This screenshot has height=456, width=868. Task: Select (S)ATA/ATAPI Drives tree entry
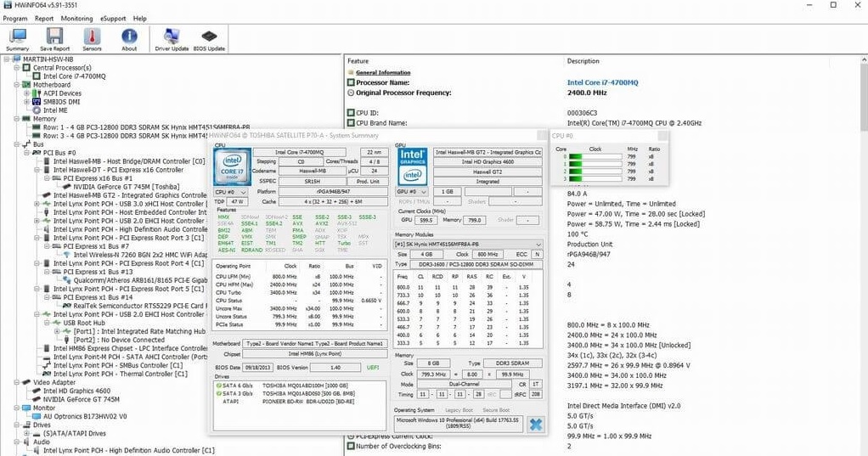point(74,433)
